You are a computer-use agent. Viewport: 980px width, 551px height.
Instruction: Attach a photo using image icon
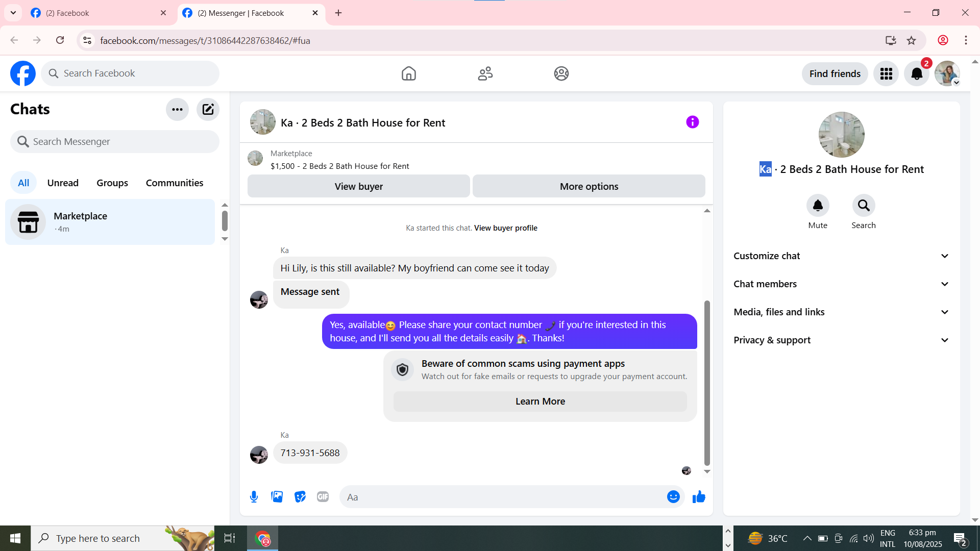[x=277, y=497]
